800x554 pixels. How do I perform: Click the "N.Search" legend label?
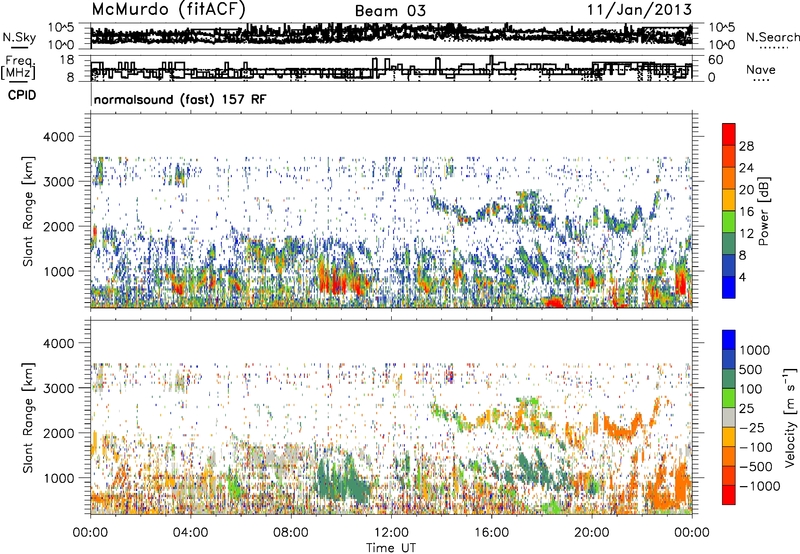pos(773,37)
